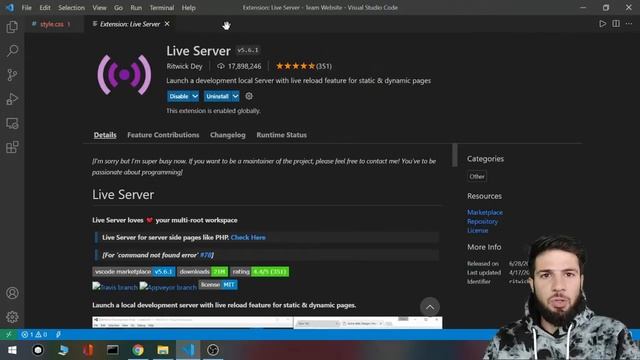Screen dimensions: 640x360
Task: Click the Live Server status bar icon
Action: pyautogui.click(x=58, y=334)
